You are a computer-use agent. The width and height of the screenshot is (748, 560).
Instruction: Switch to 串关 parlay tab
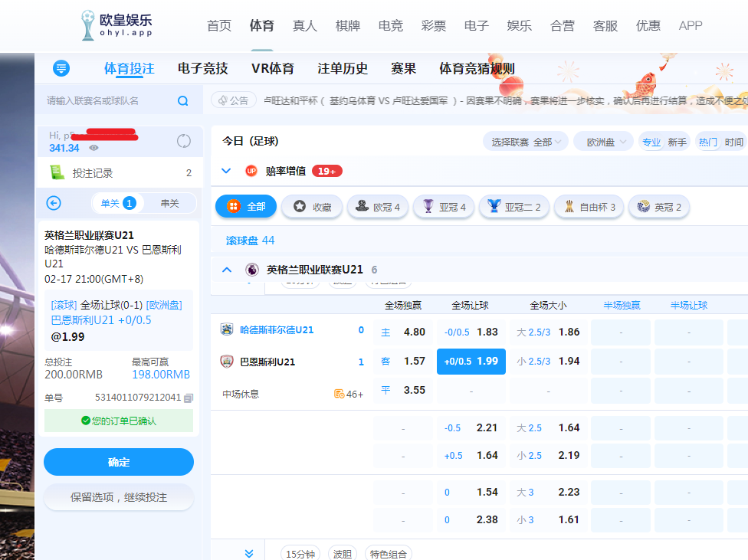(169, 203)
